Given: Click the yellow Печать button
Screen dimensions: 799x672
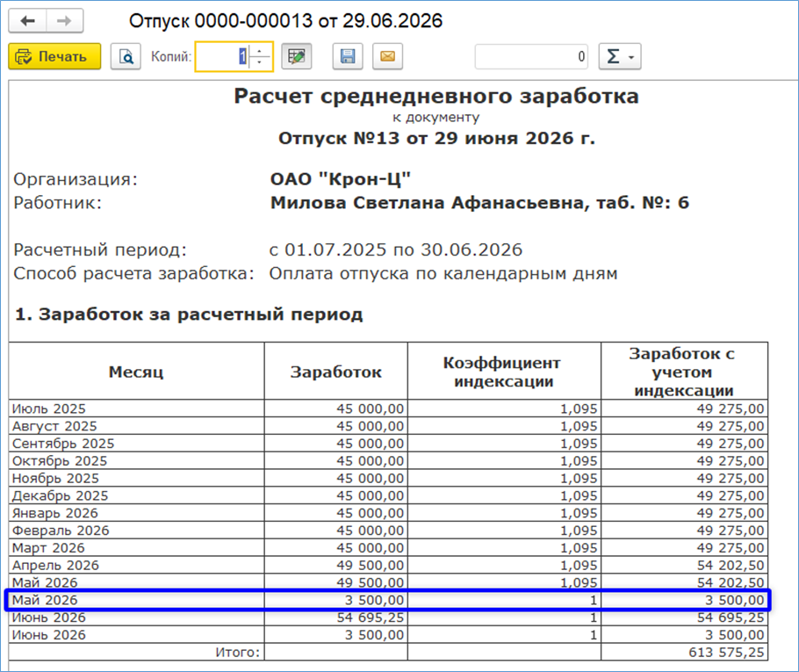Looking at the screenshot, I should (x=54, y=56).
